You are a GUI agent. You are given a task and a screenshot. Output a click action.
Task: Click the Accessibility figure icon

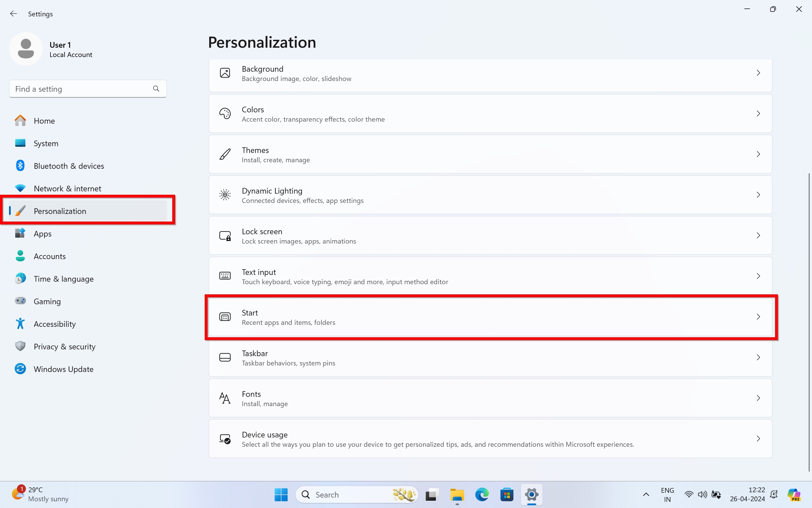tap(20, 323)
